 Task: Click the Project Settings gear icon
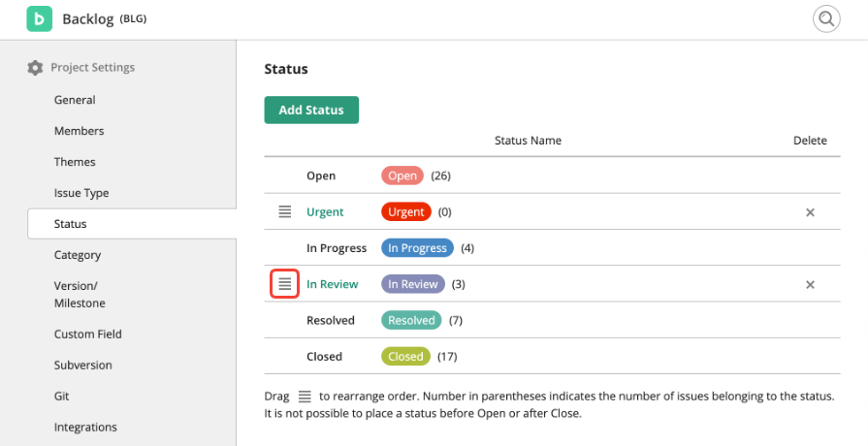pos(35,68)
